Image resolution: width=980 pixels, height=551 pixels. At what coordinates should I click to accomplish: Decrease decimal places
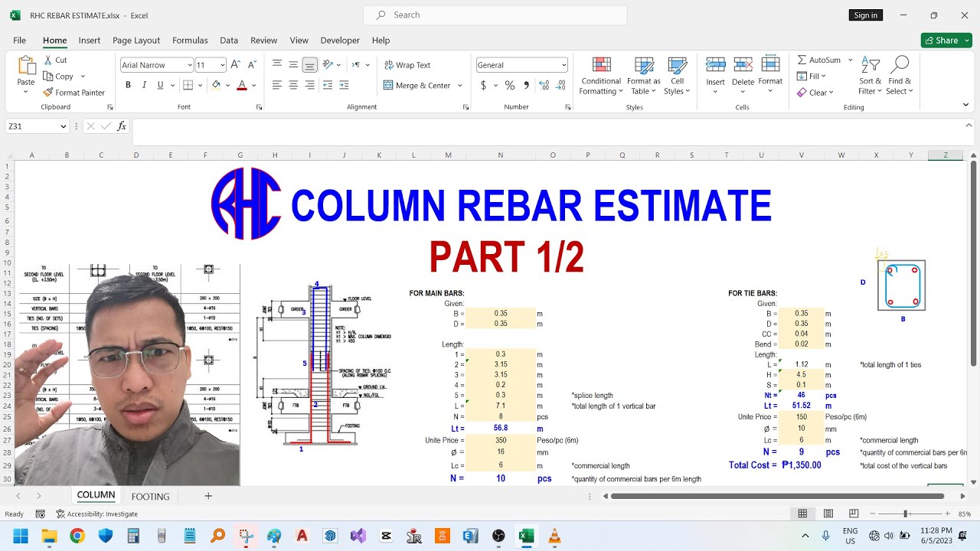560,85
